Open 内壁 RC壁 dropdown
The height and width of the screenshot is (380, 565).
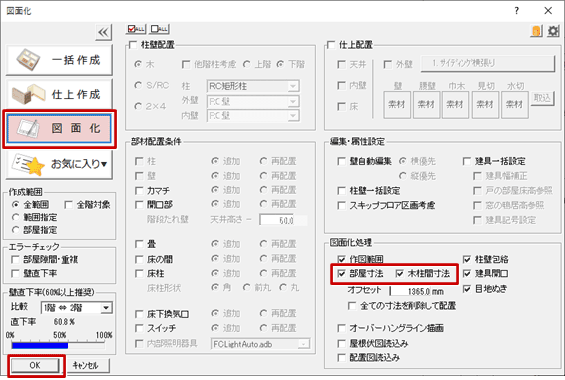253,116
